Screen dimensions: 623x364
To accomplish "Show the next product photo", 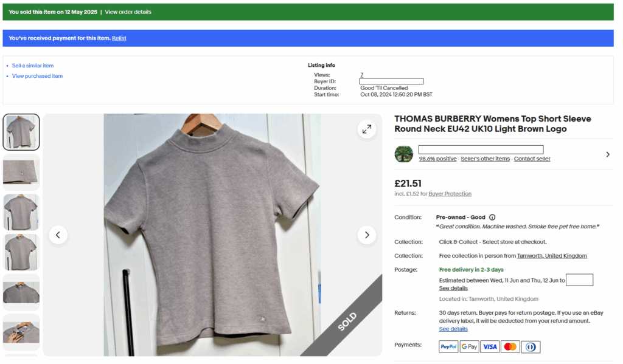I will click(x=367, y=235).
